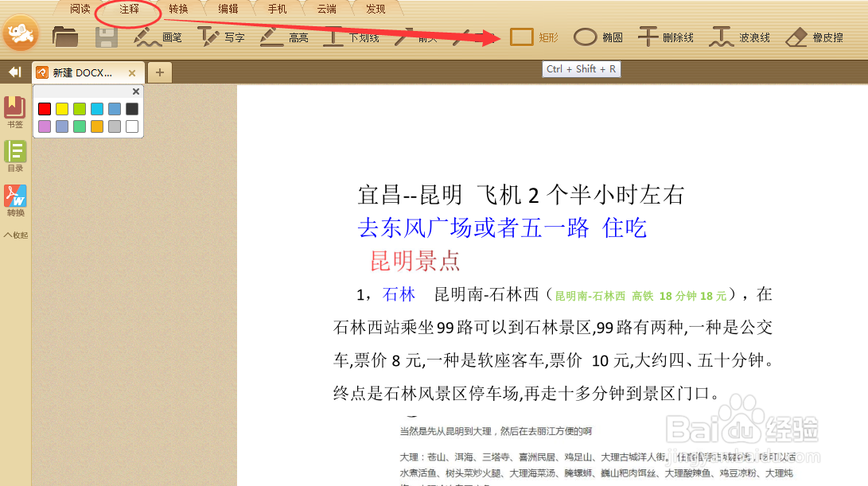The height and width of the screenshot is (486, 868).
Task: Open the 手机 tab
Action: (277, 9)
